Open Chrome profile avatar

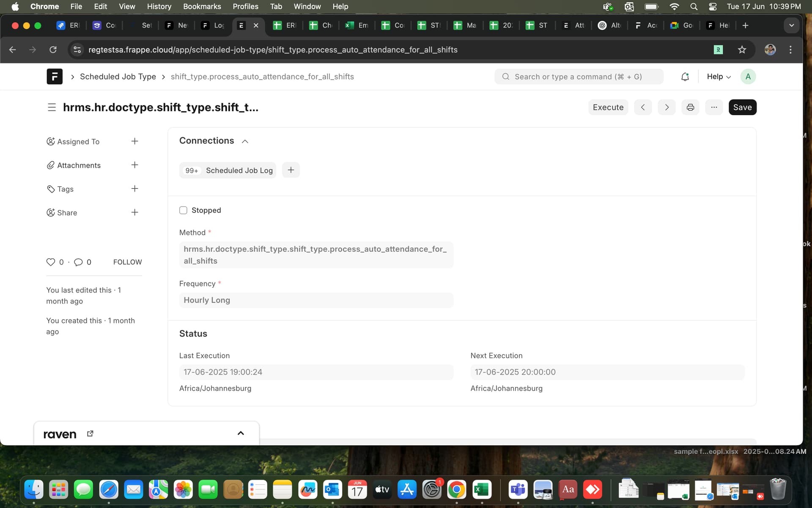coord(770,50)
